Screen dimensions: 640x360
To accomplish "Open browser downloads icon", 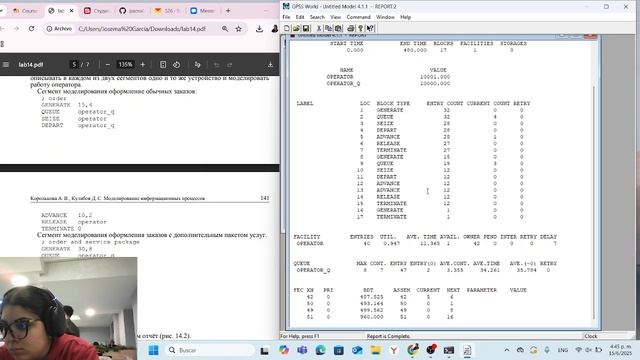I will pos(259,29).
